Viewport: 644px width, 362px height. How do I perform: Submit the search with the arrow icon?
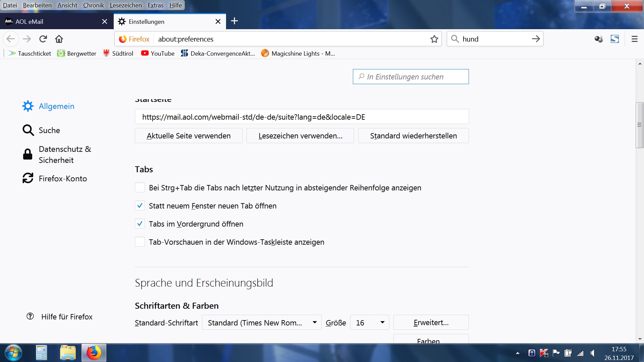click(x=536, y=39)
